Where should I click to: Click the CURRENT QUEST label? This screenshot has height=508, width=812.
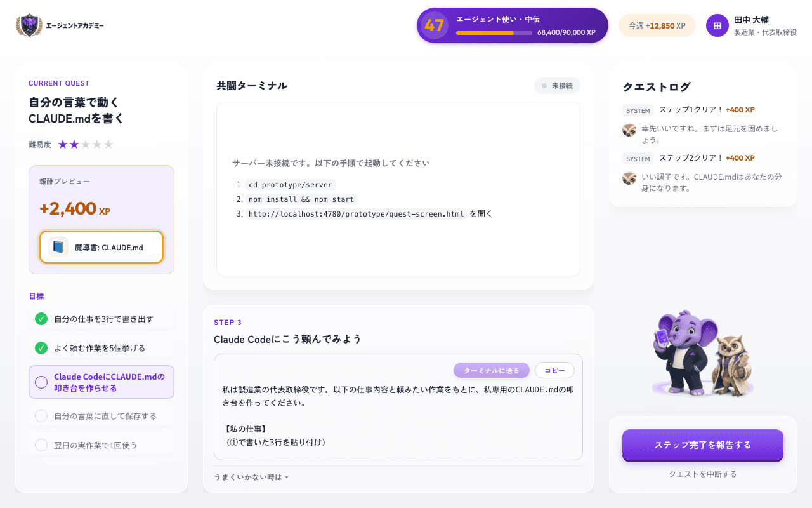(x=59, y=83)
